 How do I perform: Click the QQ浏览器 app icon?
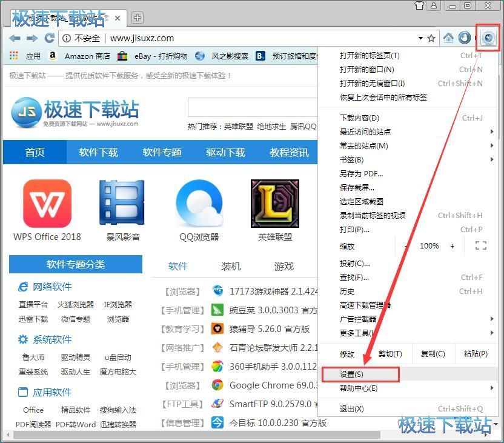click(199, 203)
